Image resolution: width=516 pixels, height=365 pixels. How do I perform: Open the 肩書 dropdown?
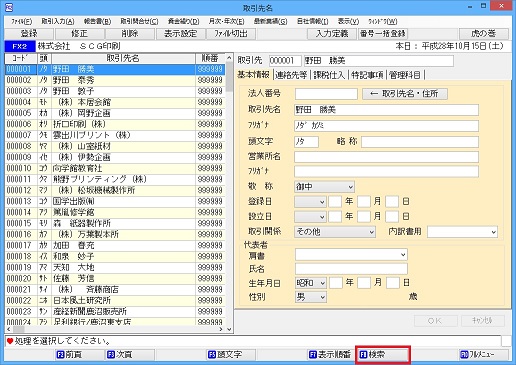[351, 255]
